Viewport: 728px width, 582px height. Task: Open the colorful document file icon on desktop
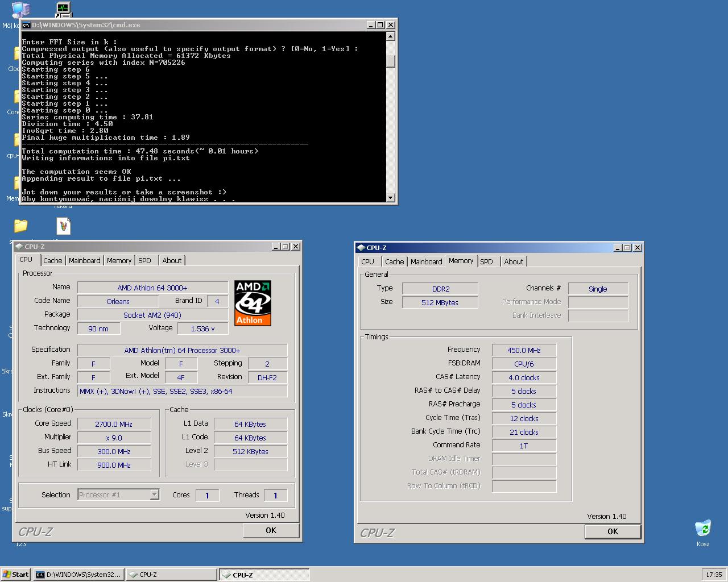tap(64, 226)
